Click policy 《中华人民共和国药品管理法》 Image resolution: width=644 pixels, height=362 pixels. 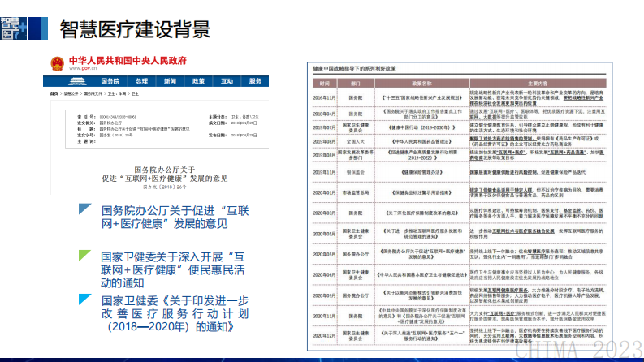coord(421,141)
